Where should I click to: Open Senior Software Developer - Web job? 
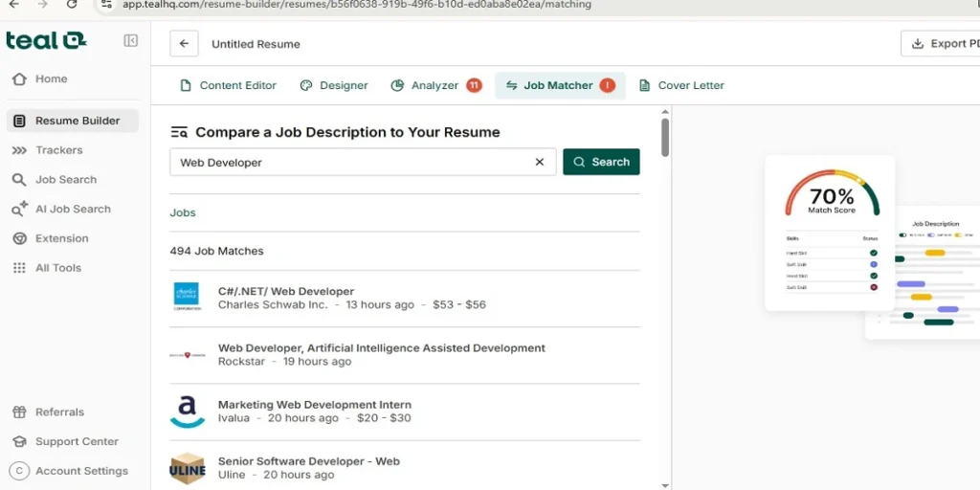click(x=405, y=468)
